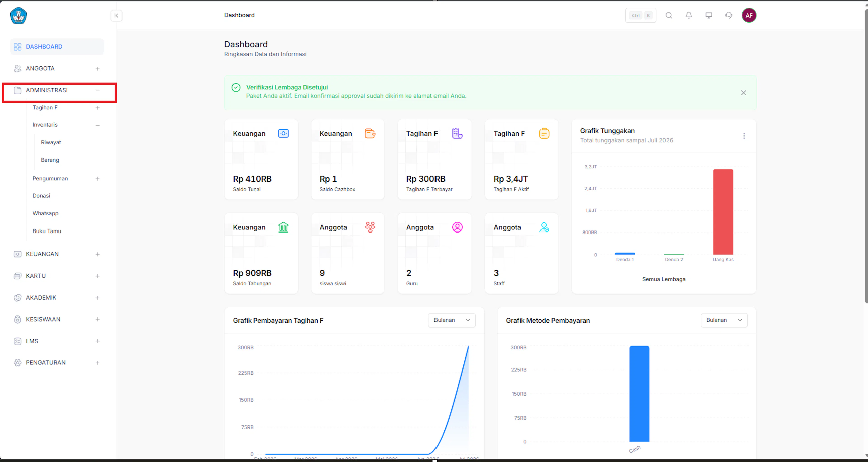The height and width of the screenshot is (462, 868).
Task: Click the bank icon on Saldo Tabungan card
Action: [283, 228]
